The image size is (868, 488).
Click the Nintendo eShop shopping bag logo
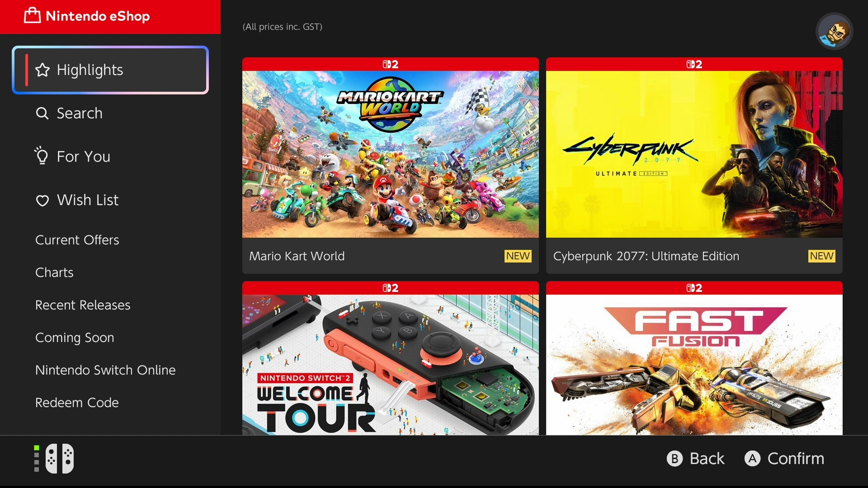tap(32, 16)
